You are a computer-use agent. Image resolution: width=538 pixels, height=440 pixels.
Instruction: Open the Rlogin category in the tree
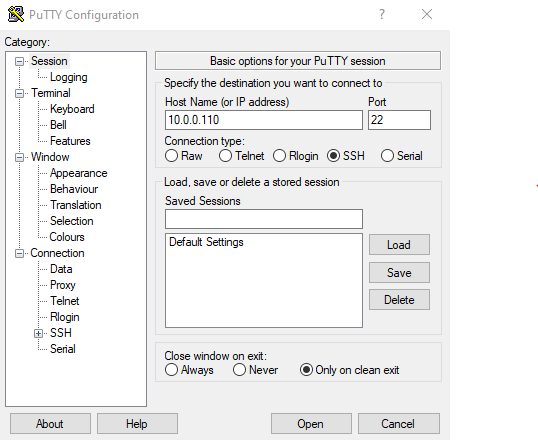tap(65, 317)
